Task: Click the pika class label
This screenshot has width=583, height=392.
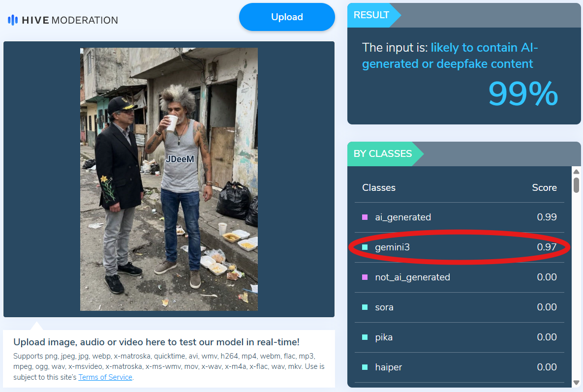Action: point(384,337)
